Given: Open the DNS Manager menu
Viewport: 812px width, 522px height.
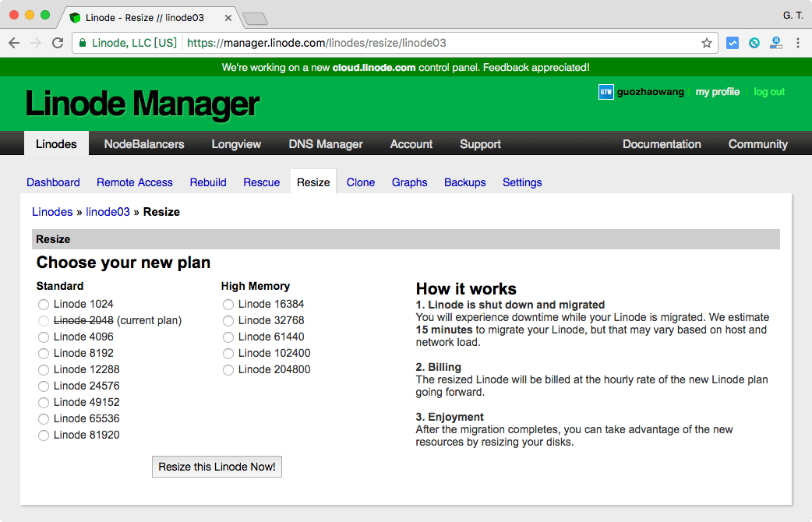Looking at the screenshot, I should point(326,144).
